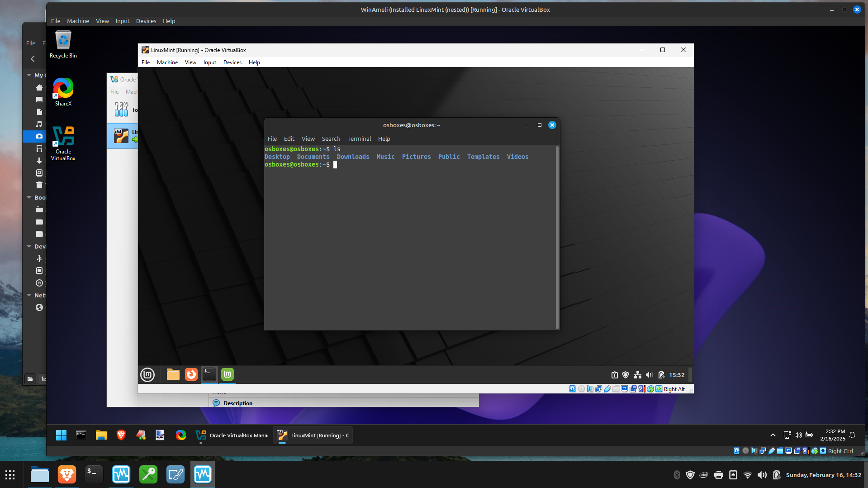Open Brave browser in Windows taskbar

click(x=121, y=435)
